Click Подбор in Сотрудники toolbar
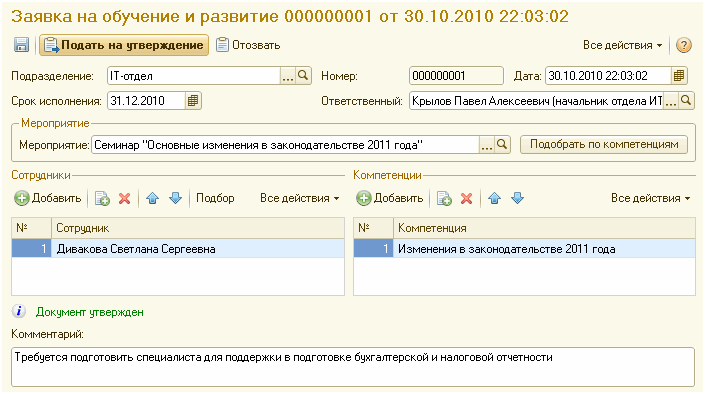 point(215,198)
